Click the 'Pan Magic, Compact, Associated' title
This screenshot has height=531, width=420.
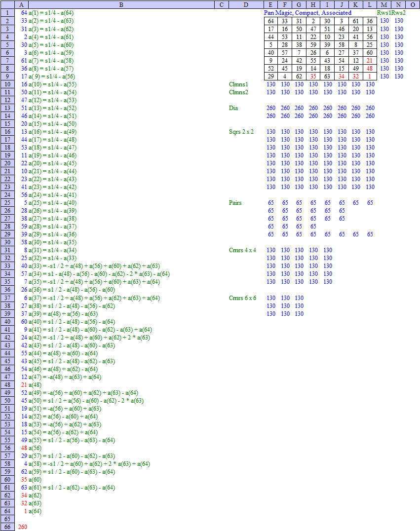click(x=307, y=13)
